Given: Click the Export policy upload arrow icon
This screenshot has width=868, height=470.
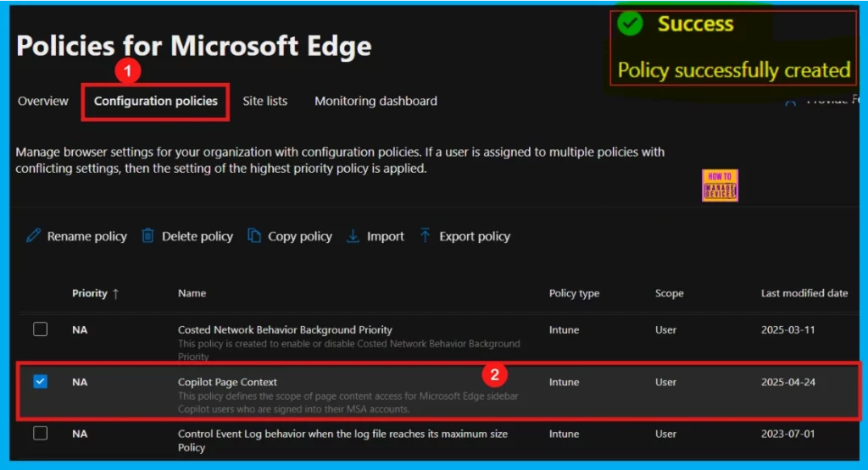Looking at the screenshot, I should pos(426,236).
